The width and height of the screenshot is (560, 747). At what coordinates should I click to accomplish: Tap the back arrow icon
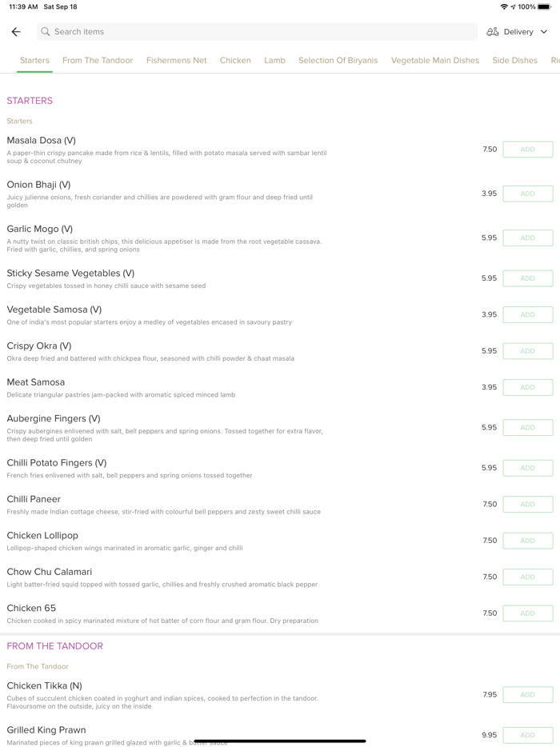[x=16, y=32]
